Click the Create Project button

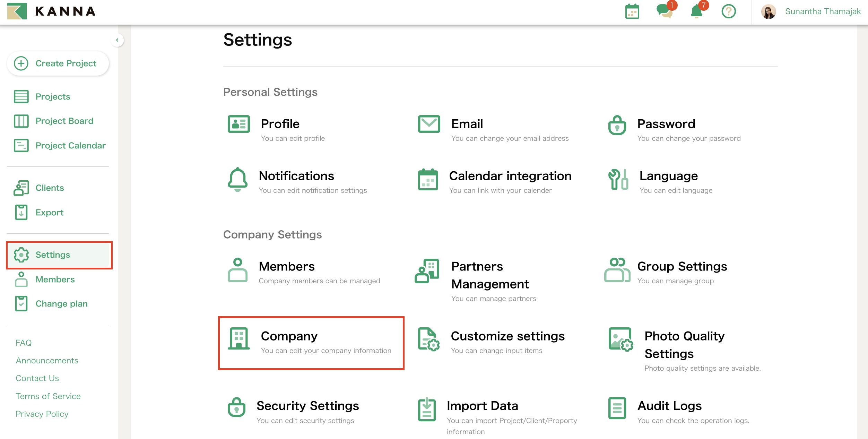pyautogui.click(x=58, y=63)
